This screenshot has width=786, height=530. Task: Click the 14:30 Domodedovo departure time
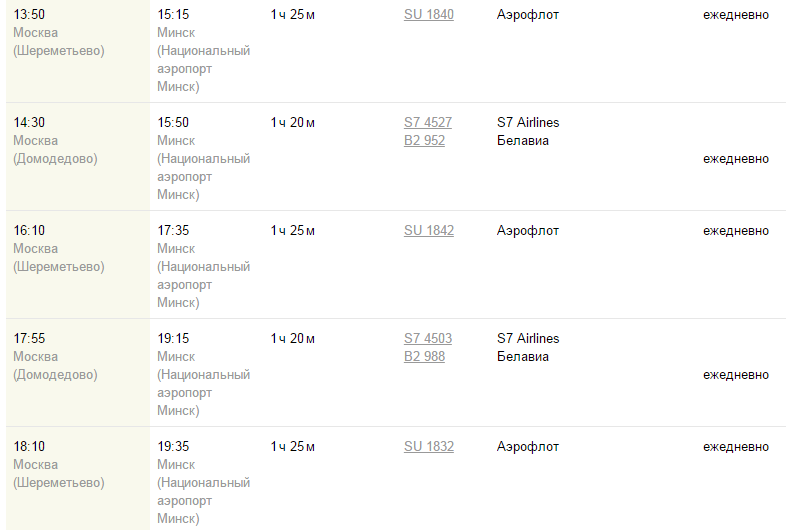point(29,123)
